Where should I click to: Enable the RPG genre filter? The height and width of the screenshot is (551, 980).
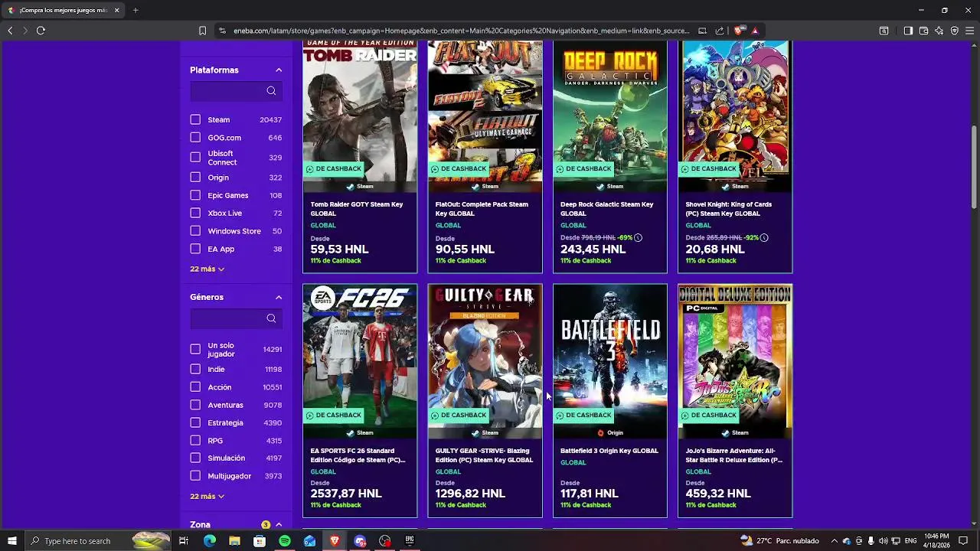pos(195,441)
